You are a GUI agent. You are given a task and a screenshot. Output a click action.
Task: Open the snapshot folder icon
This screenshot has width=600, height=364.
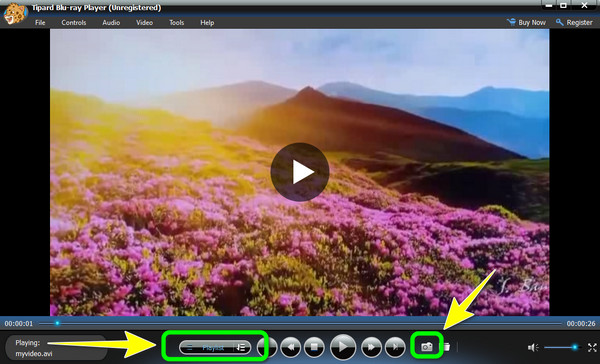coord(447,347)
